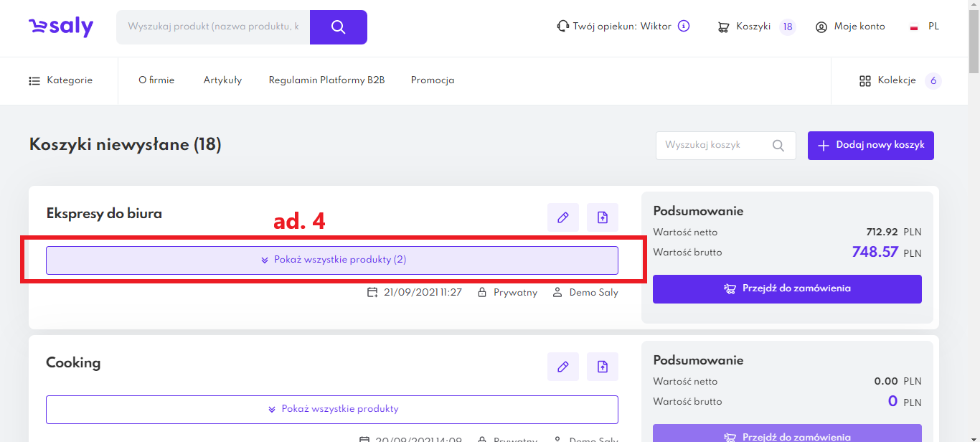This screenshot has width=980, height=442.
Task: Open the PL language selector
Action: (x=925, y=27)
